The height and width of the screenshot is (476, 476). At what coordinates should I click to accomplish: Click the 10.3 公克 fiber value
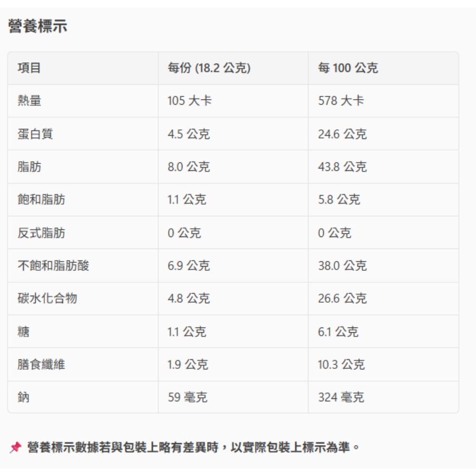click(x=341, y=365)
